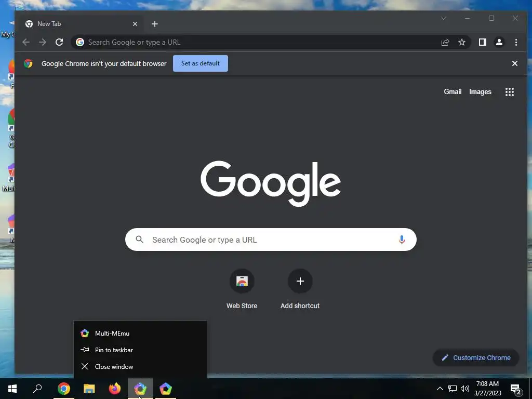Reload the page with the refresh icon
Viewport: 532px width, 399px height.
pos(59,42)
